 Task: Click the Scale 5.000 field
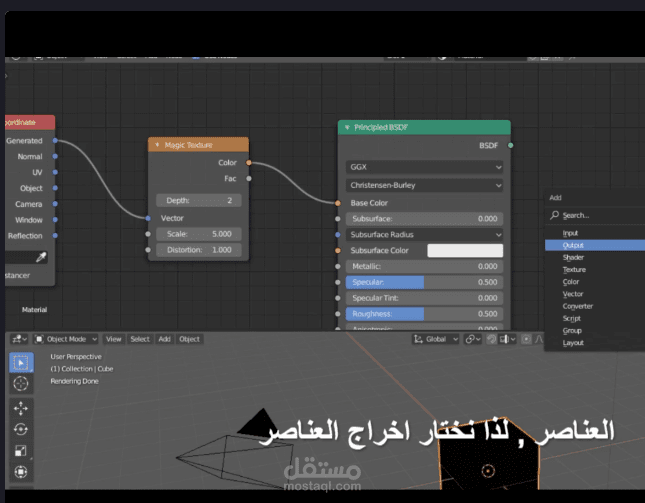click(x=199, y=234)
